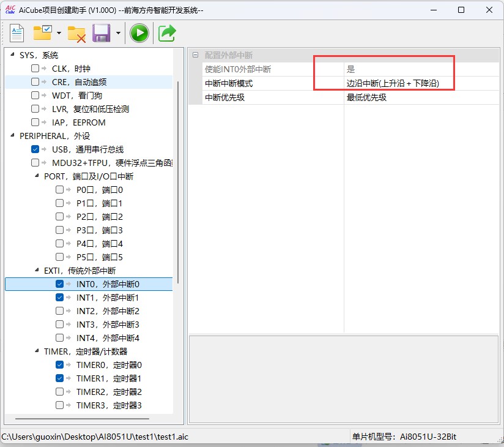Select the P3口，端口3 tree item
The height and width of the screenshot is (447, 504).
point(99,230)
